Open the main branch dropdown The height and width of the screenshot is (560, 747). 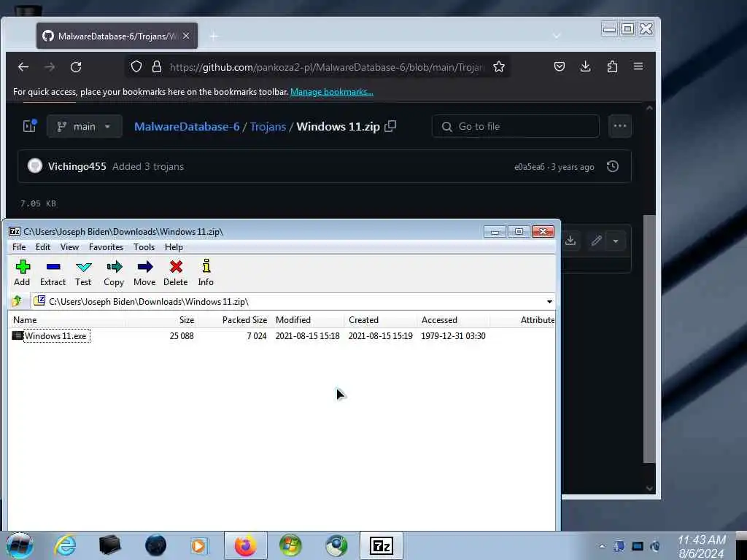85,126
